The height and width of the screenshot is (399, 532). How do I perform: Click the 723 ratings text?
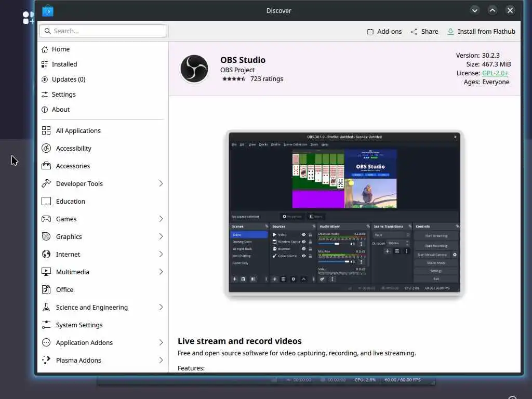pos(267,79)
